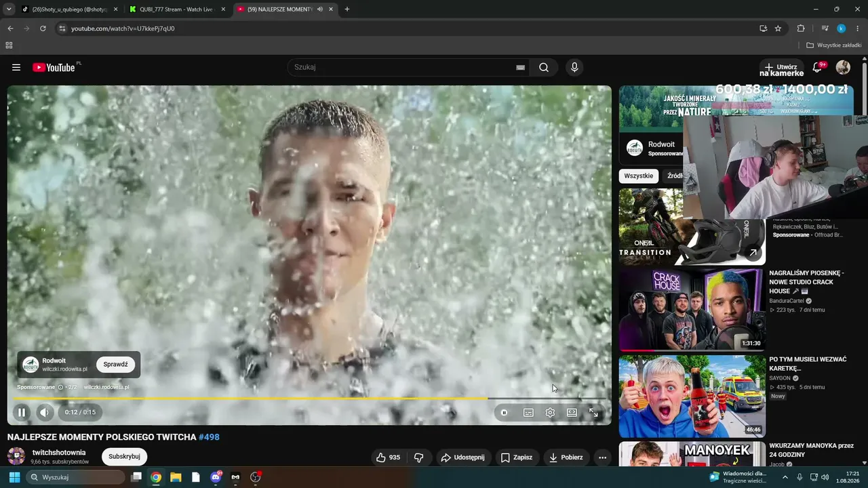
Task: Toggle autoplay switch in the player
Action: 504,412
